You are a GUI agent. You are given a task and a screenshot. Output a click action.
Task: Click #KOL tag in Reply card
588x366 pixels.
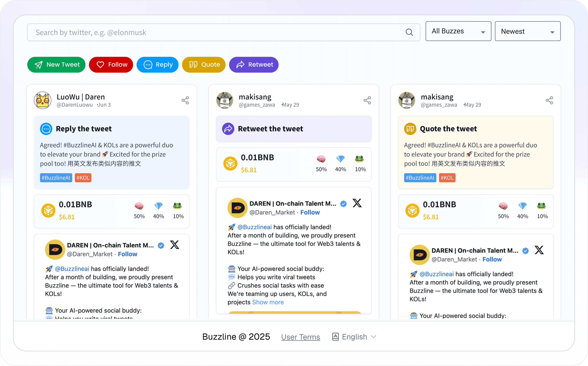(x=83, y=178)
